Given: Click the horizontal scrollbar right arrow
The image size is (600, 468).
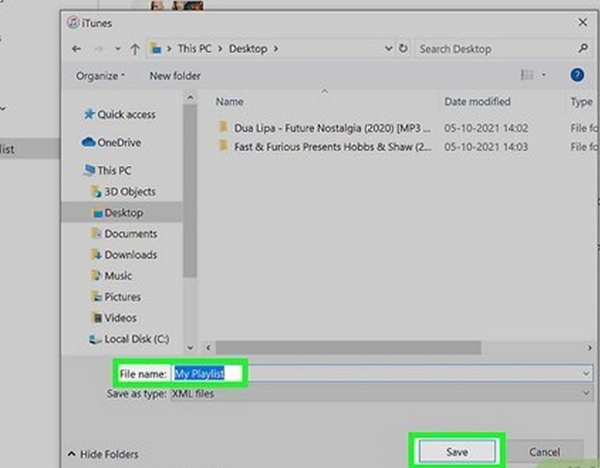Looking at the screenshot, I should coord(589,347).
